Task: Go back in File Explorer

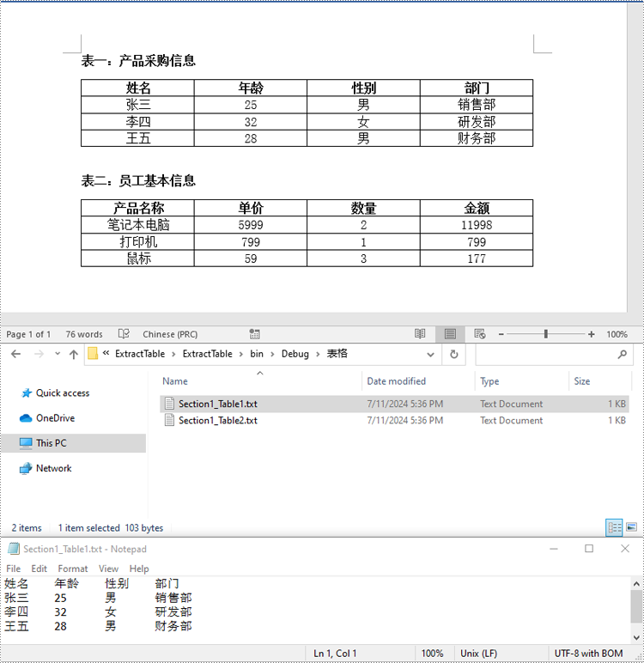Action: [x=16, y=354]
